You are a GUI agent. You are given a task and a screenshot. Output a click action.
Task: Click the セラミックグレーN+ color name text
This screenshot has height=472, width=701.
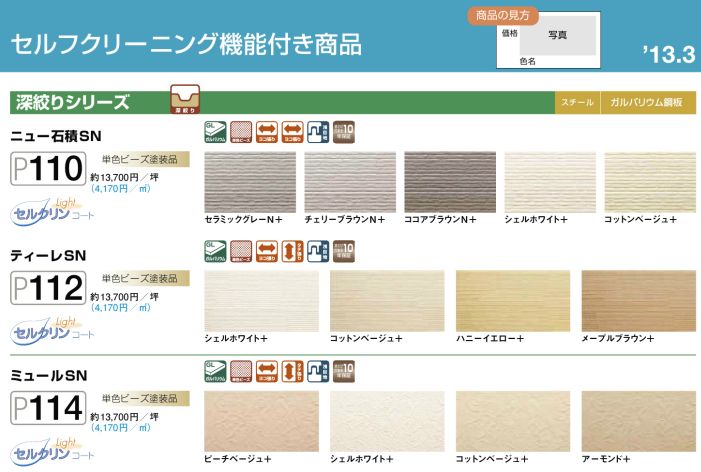244,219
